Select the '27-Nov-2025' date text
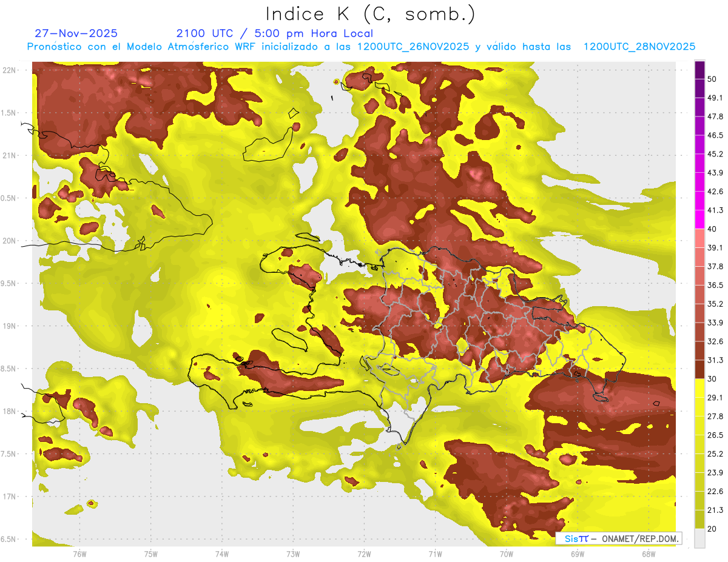728x562 pixels. click(x=76, y=33)
